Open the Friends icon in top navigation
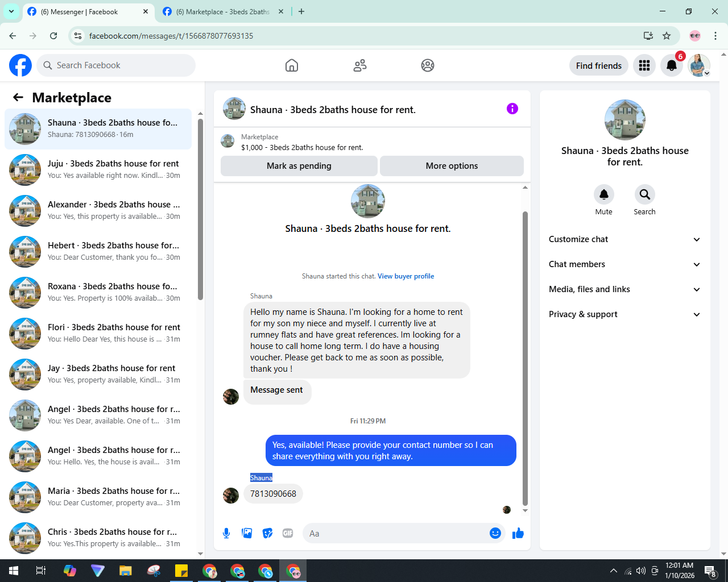 [x=360, y=65]
